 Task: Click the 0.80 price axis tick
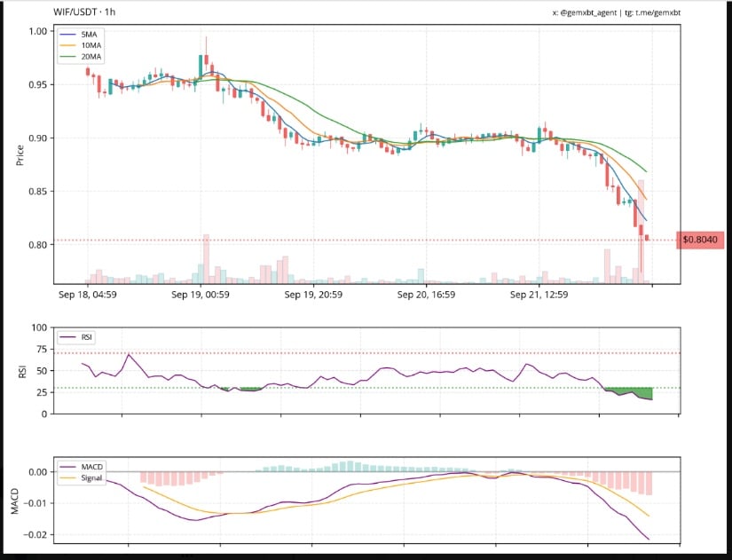tap(38, 245)
